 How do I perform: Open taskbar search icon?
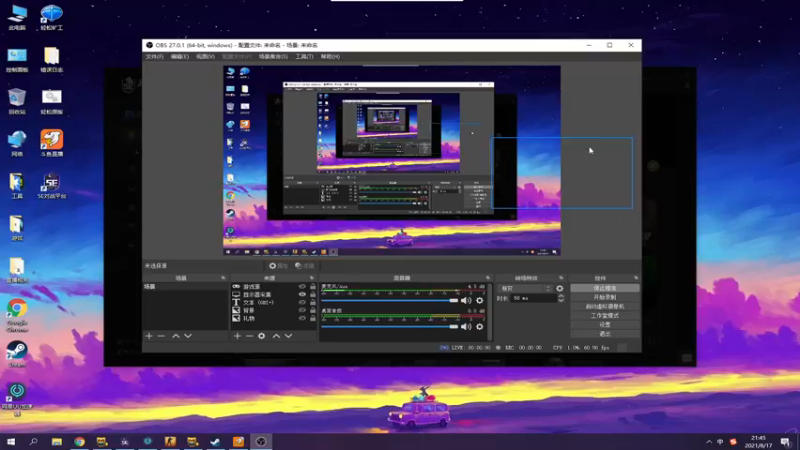click(34, 441)
